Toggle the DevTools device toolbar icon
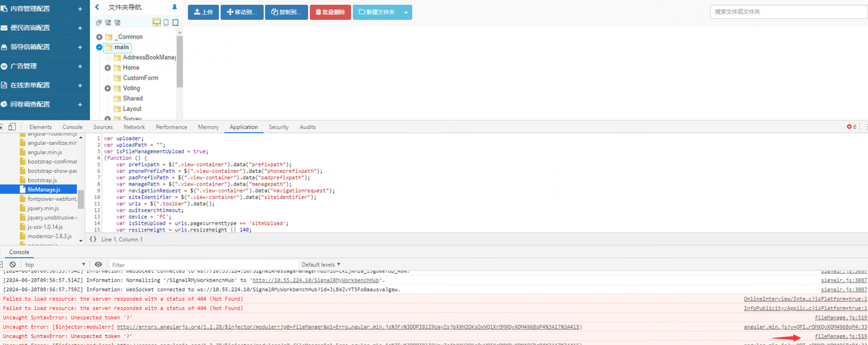The width and height of the screenshot is (868, 345). 12,127
